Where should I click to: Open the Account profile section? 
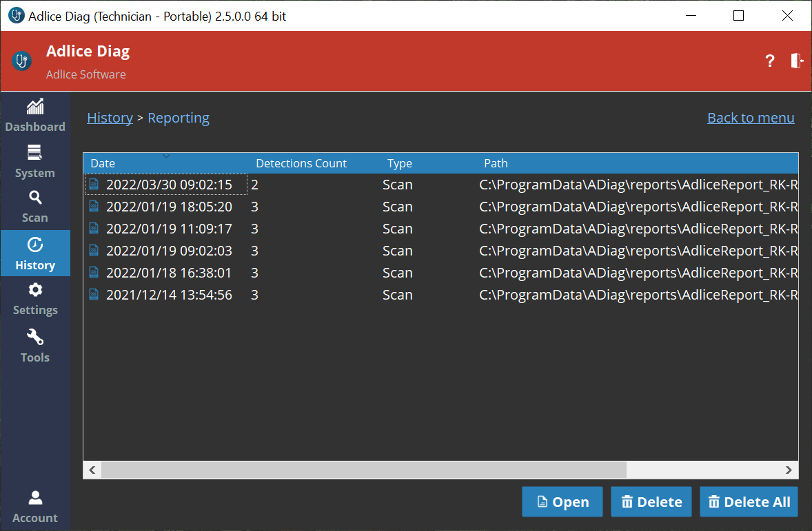(35, 506)
